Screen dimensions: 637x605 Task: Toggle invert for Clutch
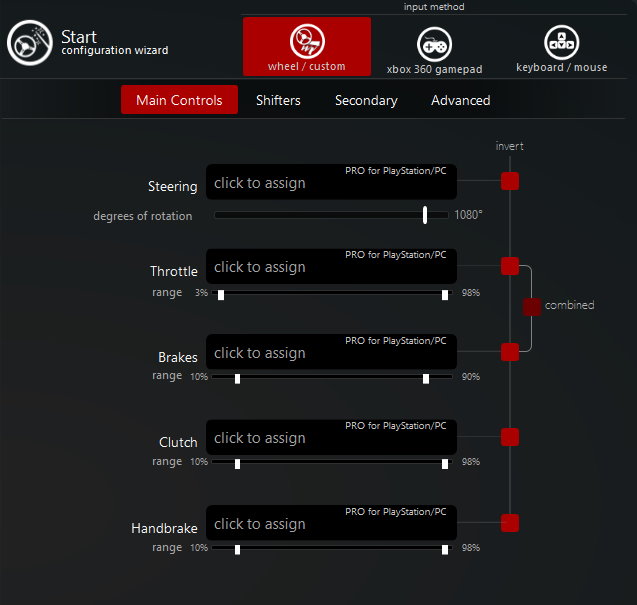click(x=510, y=437)
